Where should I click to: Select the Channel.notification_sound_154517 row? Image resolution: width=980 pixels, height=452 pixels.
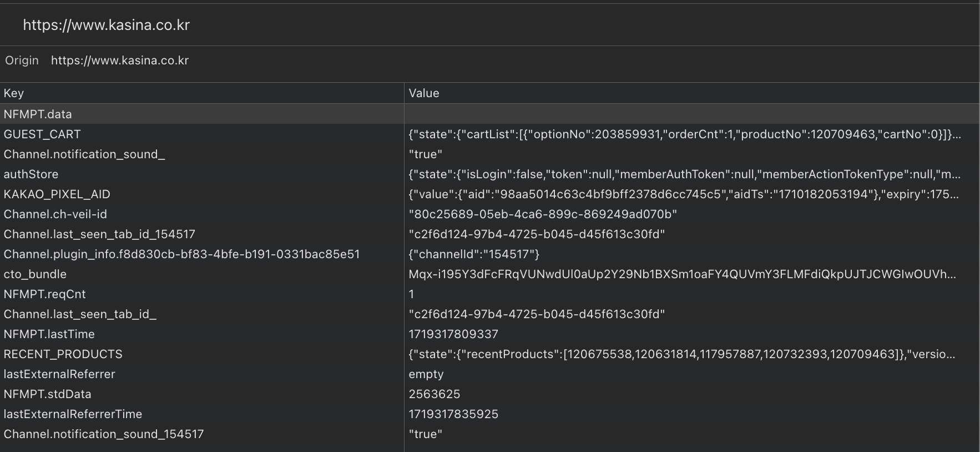click(x=104, y=434)
